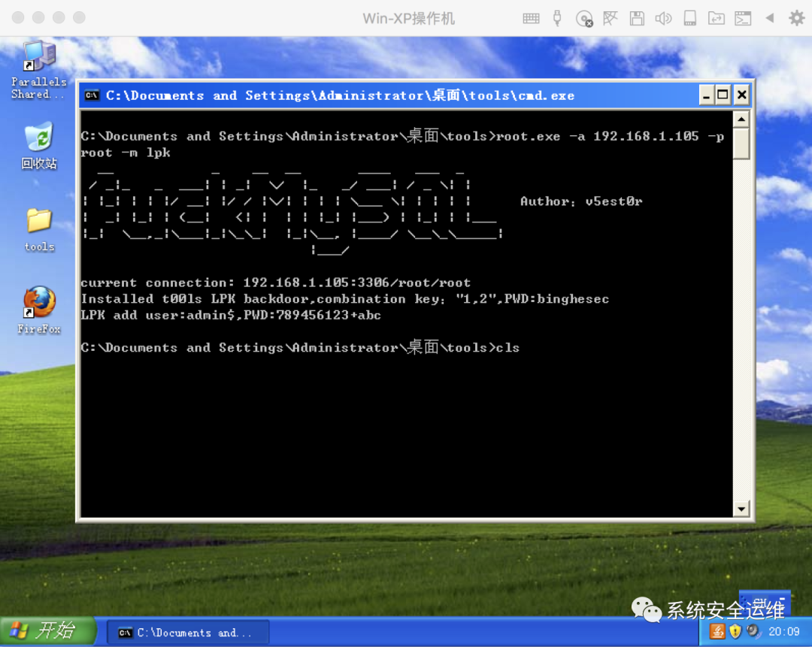812x647 pixels.
Task: Close the cmd.exe window
Action: coord(741,95)
